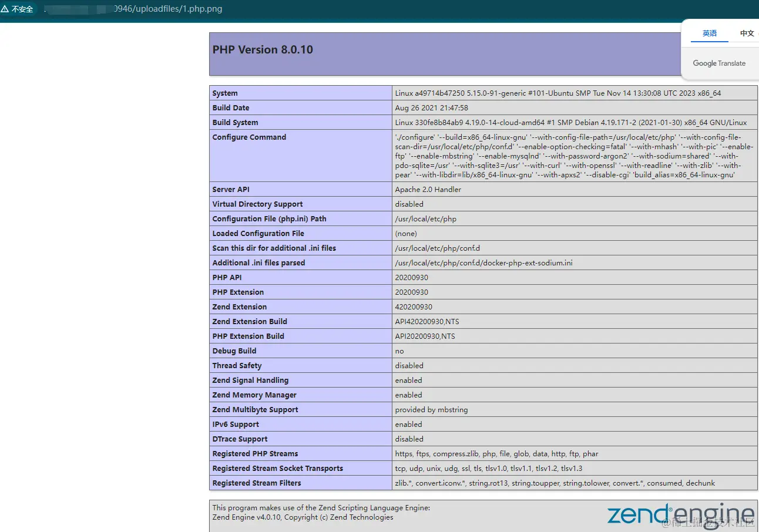The width and height of the screenshot is (759, 532).
Task: Click the provided by mbstring value
Action: coord(432,410)
